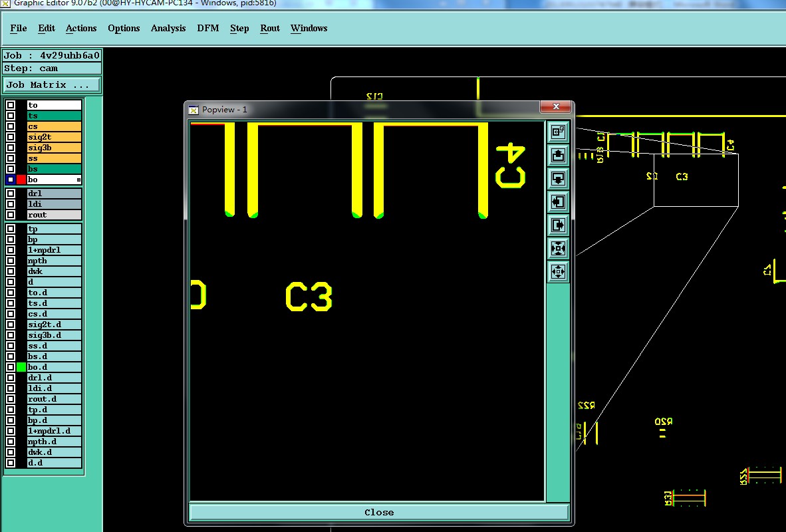Tick the checkbox beside the rout layer
Viewport: 786px width, 532px height.
tap(11, 215)
